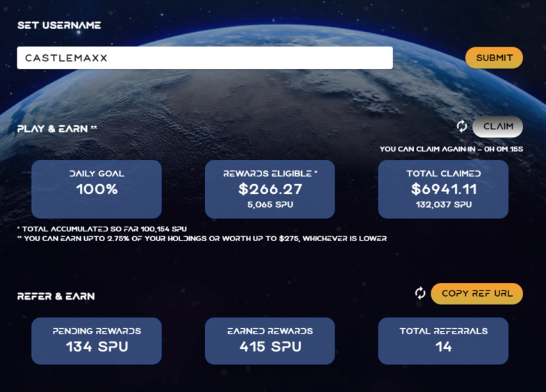Click the refresh icon next to Copy Ref URL
This screenshot has height=392, width=546.
(x=420, y=293)
